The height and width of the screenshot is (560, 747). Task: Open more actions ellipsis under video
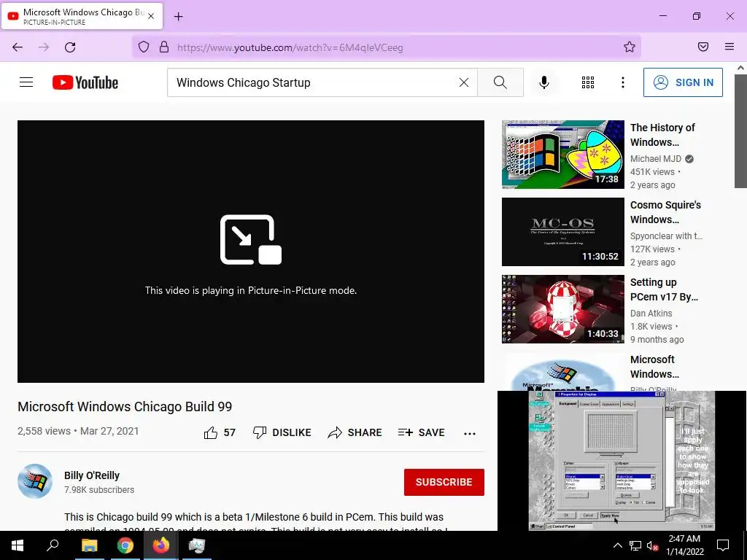coord(470,433)
